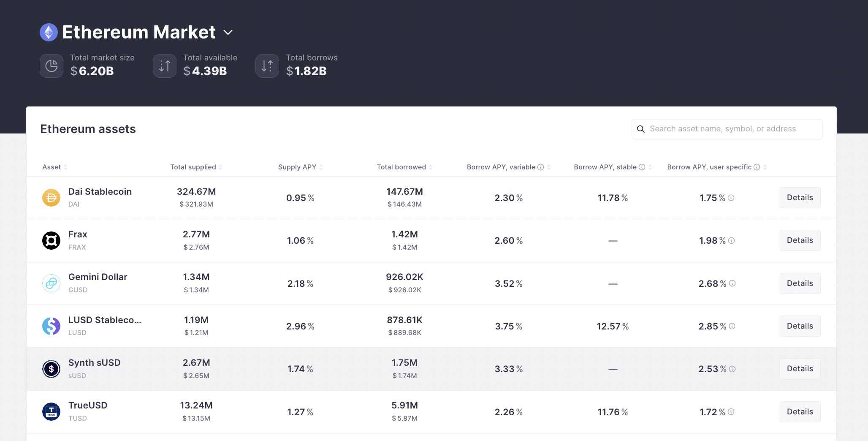The height and width of the screenshot is (441, 868).
Task: Click the 1.27 % supply APY value
Action: 300,412
